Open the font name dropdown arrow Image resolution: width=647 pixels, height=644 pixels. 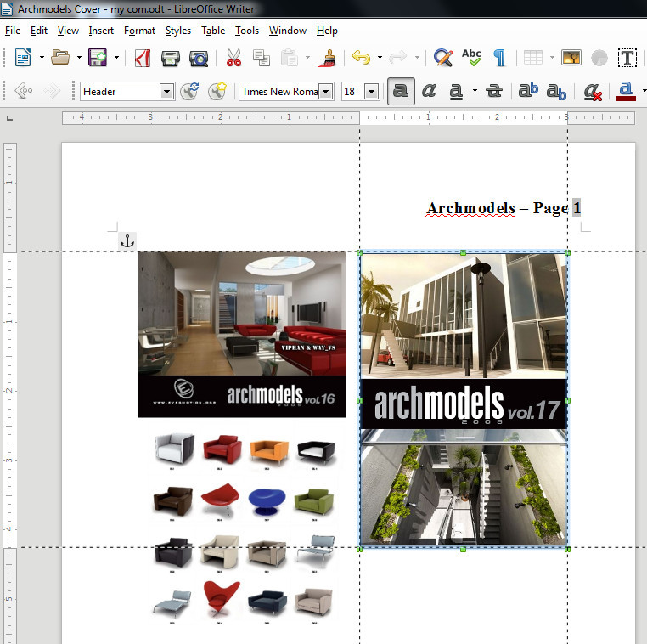pyautogui.click(x=326, y=91)
